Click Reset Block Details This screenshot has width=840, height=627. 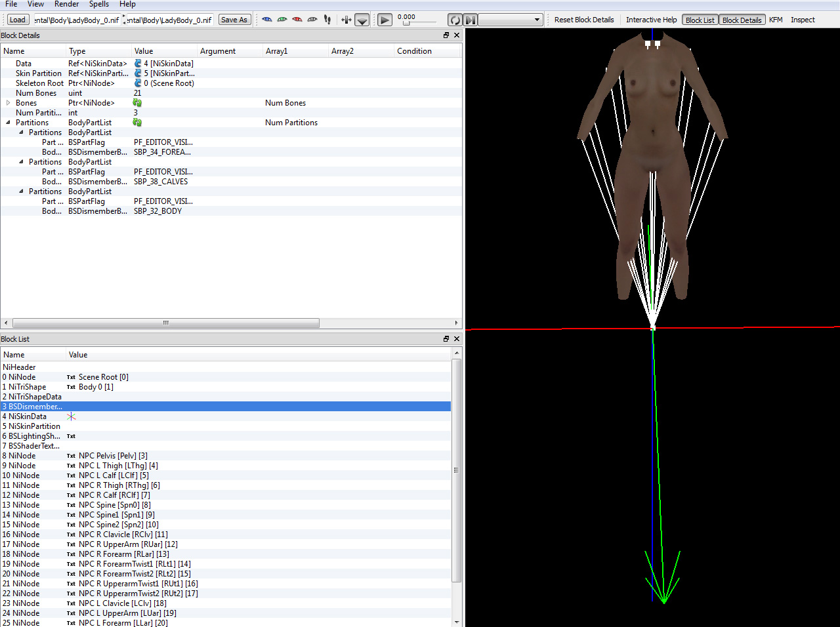[584, 20]
